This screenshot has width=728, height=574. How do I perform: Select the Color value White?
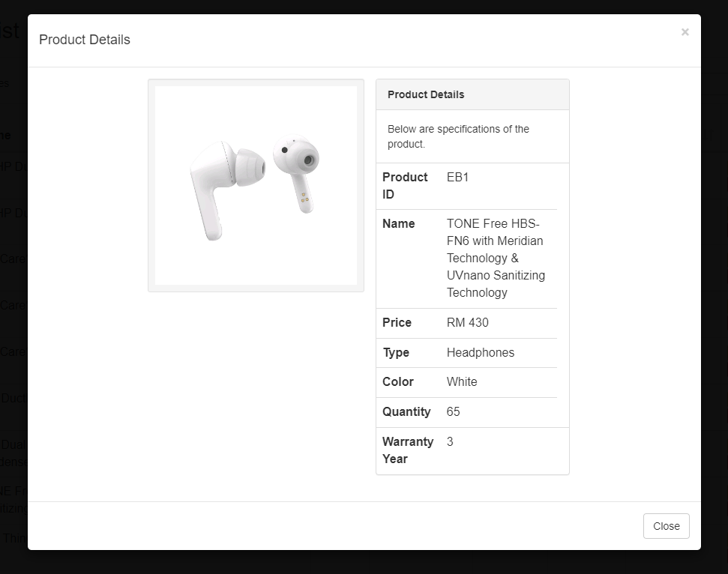(x=462, y=382)
